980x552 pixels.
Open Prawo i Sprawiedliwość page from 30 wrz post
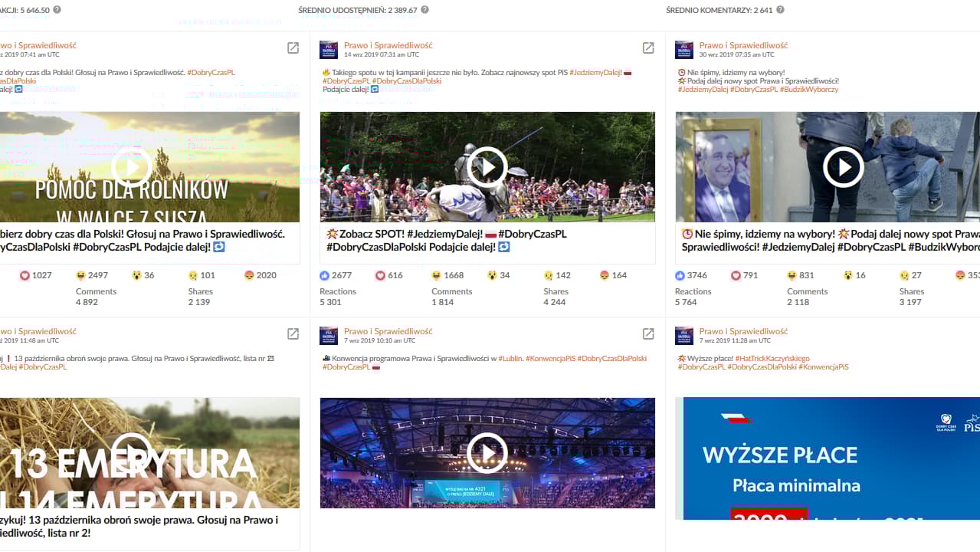(744, 45)
